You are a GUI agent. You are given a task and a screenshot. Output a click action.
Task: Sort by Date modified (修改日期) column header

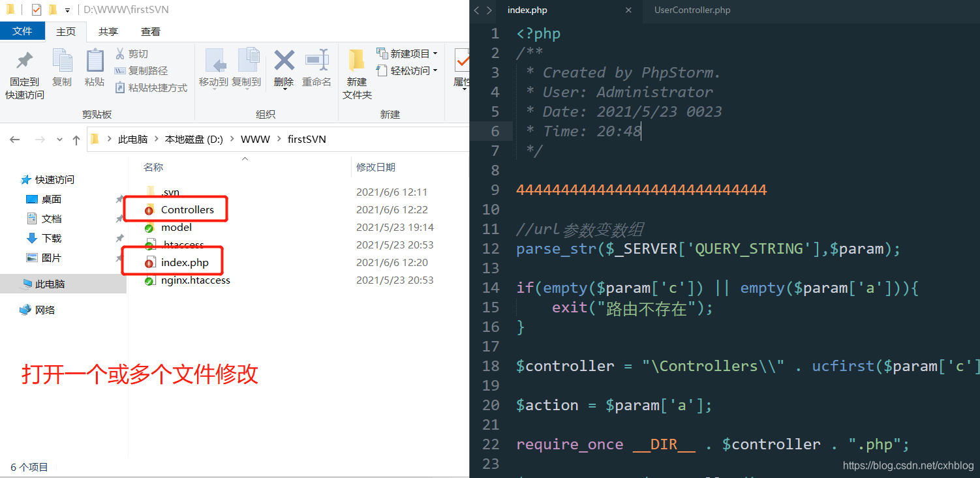pos(376,168)
